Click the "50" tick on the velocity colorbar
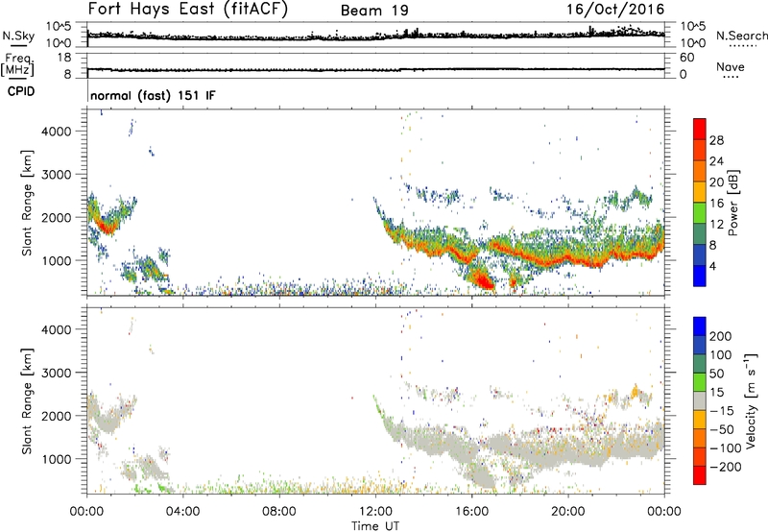768x532 pixels. click(716, 374)
